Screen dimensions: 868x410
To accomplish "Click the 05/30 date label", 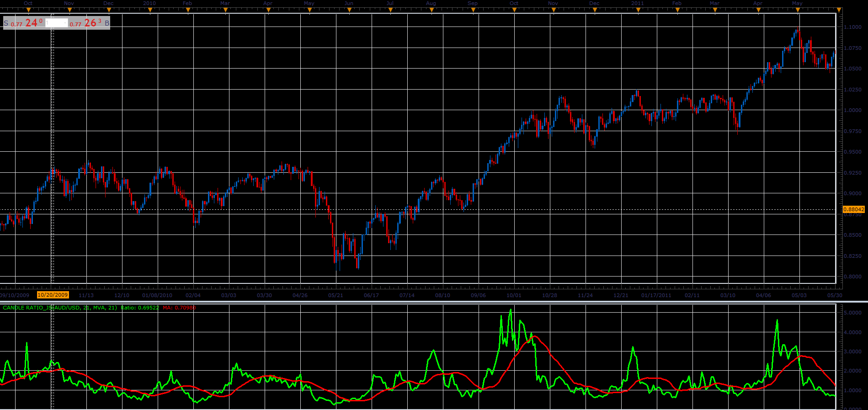I will [x=835, y=295].
